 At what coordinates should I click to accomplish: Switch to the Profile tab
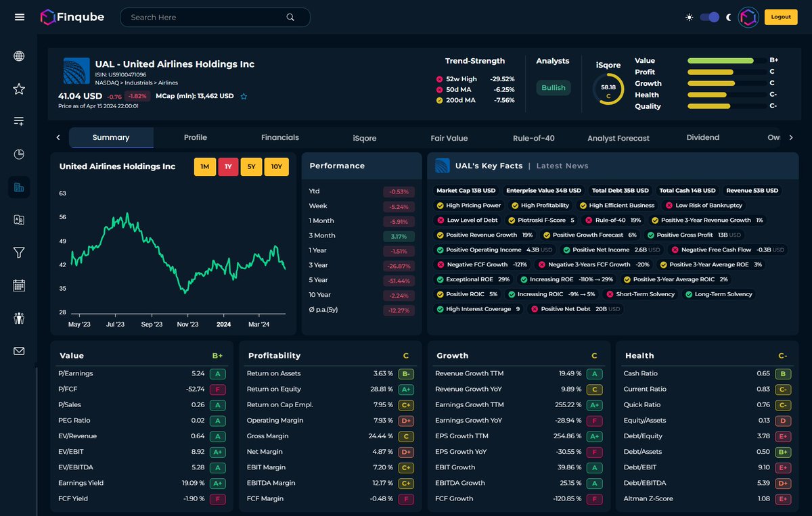pos(196,137)
